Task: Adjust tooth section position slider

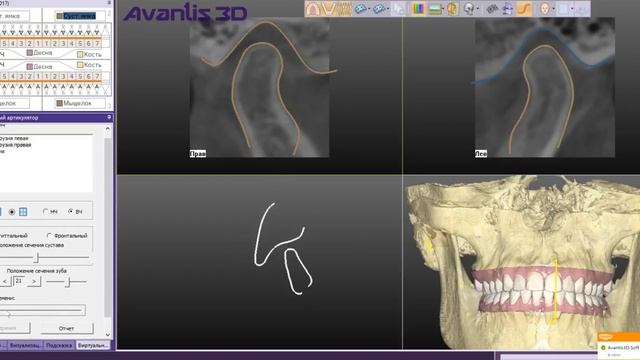Action: pos(67,282)
